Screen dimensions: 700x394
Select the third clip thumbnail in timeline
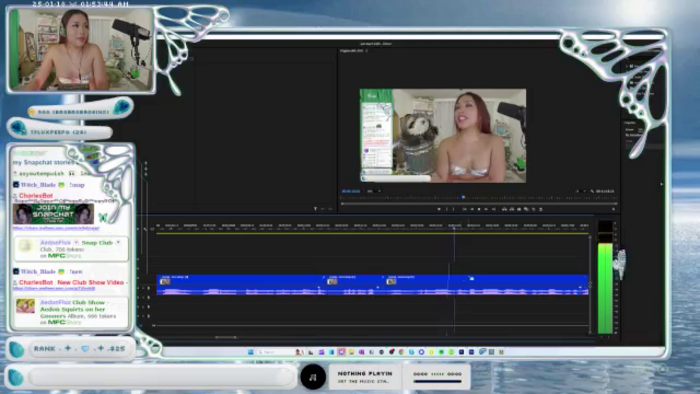coord(391,282)
